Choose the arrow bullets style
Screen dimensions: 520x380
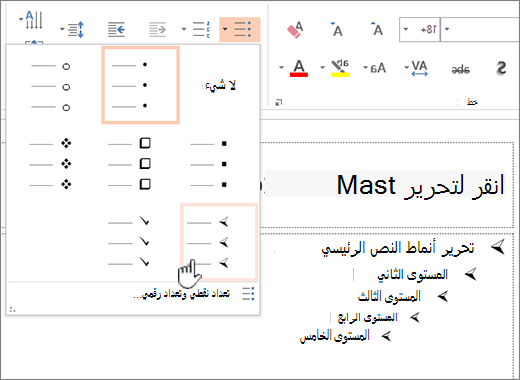pyautogui.click(x=219, y=242)
